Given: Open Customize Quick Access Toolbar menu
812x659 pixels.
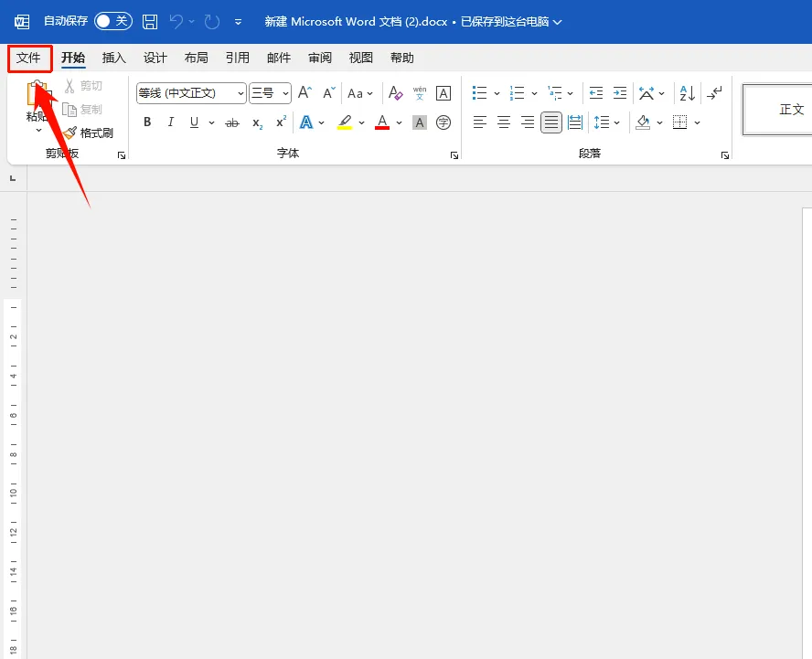Looking at the screenshot, I should [x=239, y=22].
